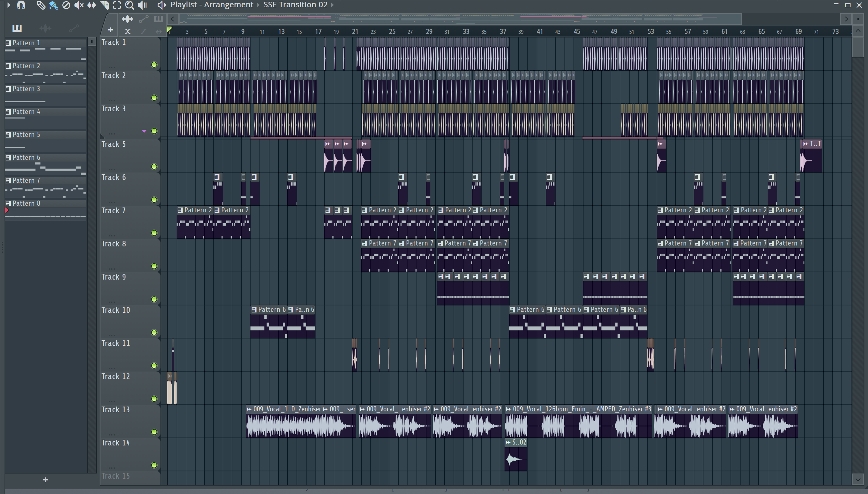Show patterns in the picker panel
The width and height of the screenshot is (868, 494).
[x=17, y=28]
